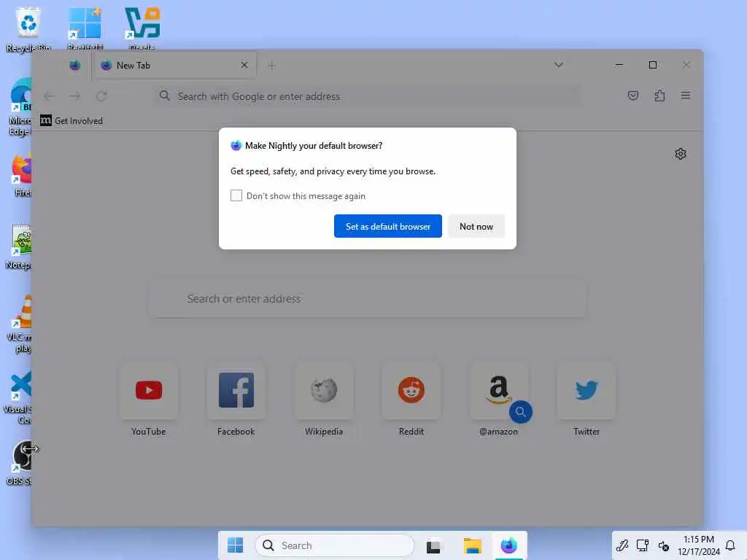Open the clock showing 1:15 PM
Screen dimensions: 747x560
698,545
